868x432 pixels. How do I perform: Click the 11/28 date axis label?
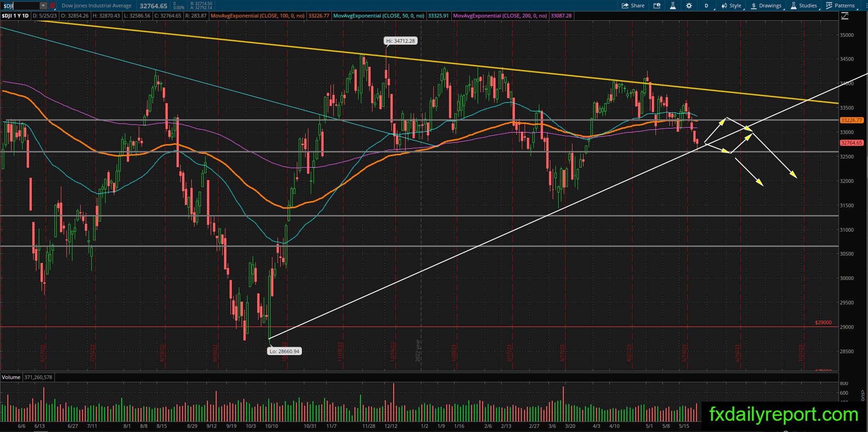pos(368,426)
